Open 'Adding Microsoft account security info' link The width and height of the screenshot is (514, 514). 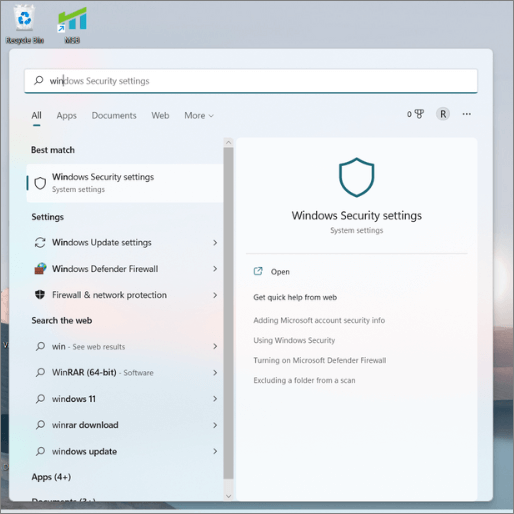(319, 320)
